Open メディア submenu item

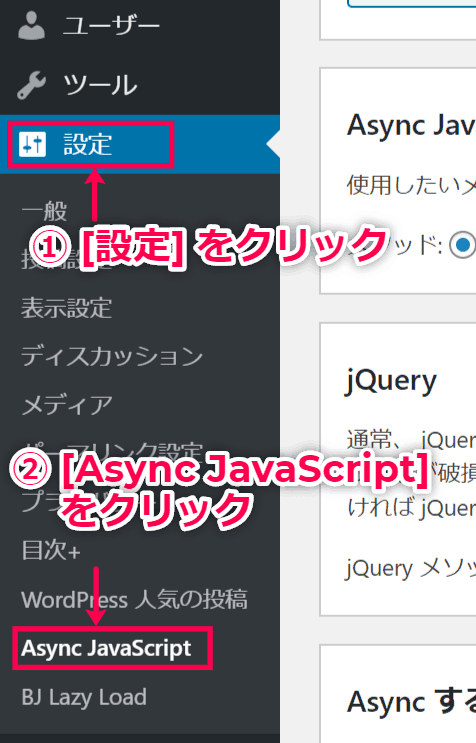[x=67, y=405]
